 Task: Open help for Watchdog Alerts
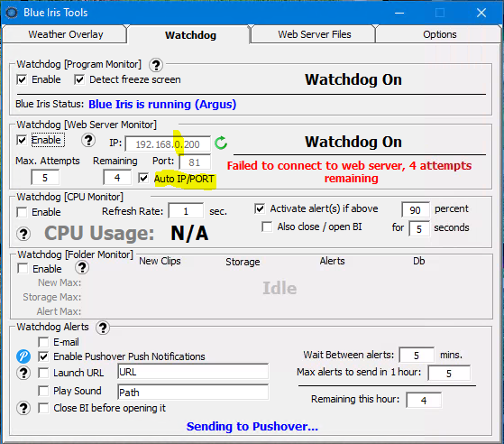point(103,328)
